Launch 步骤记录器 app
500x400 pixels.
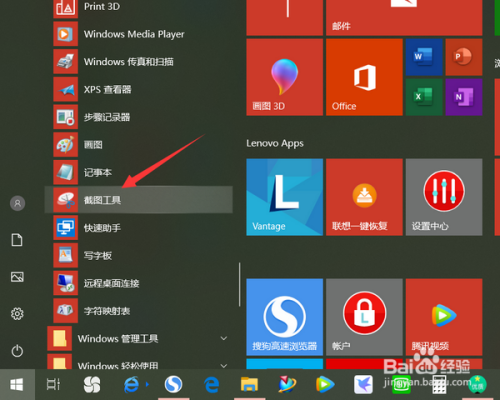point(138,117)
